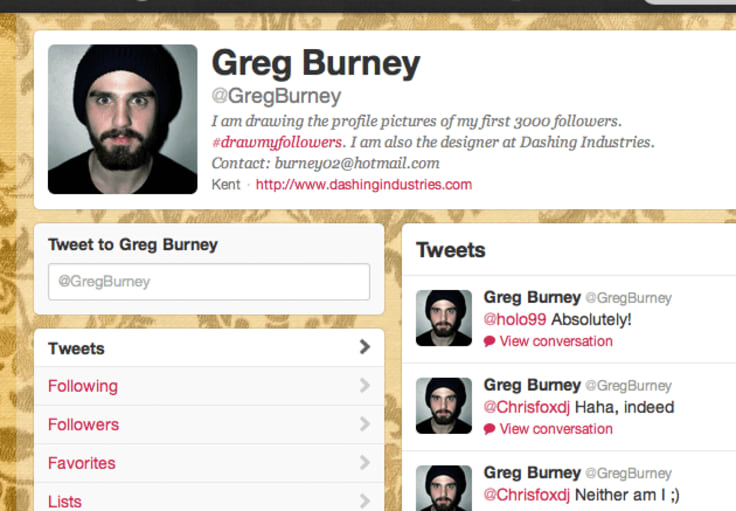Click the avatar beside the 'Absolutely!' tweet
This screenshot has width=736, height=511.
(444, 318)
